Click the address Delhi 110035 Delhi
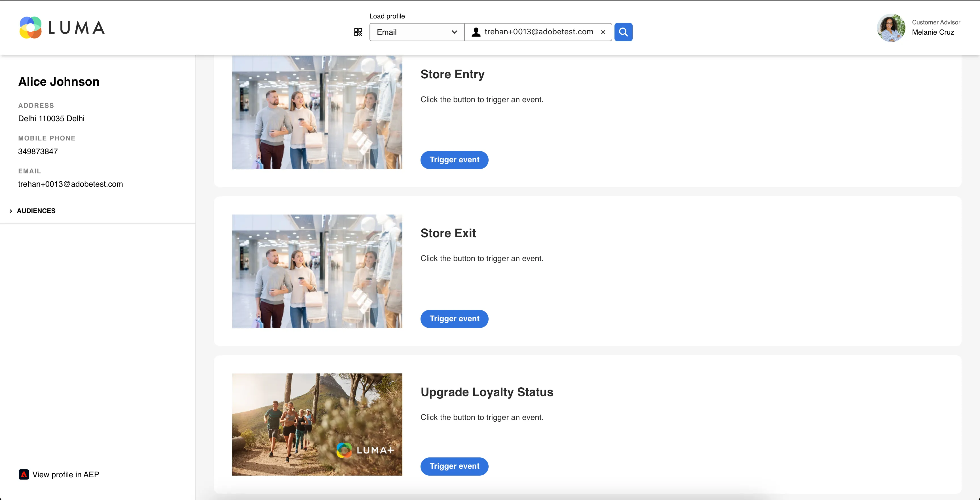 [x=51, y=118]
